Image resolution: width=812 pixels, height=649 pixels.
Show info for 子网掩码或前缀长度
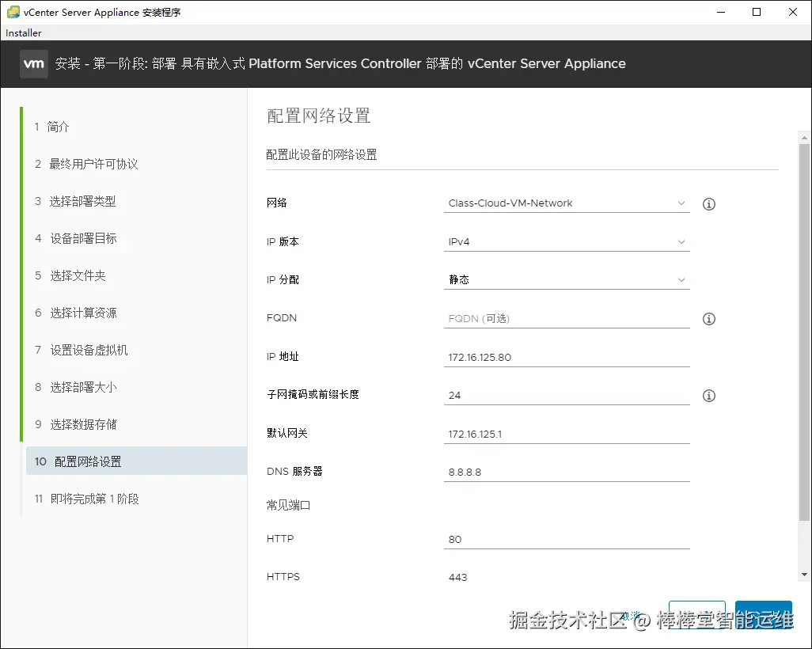pyautogui.click(x=709, y=396)
